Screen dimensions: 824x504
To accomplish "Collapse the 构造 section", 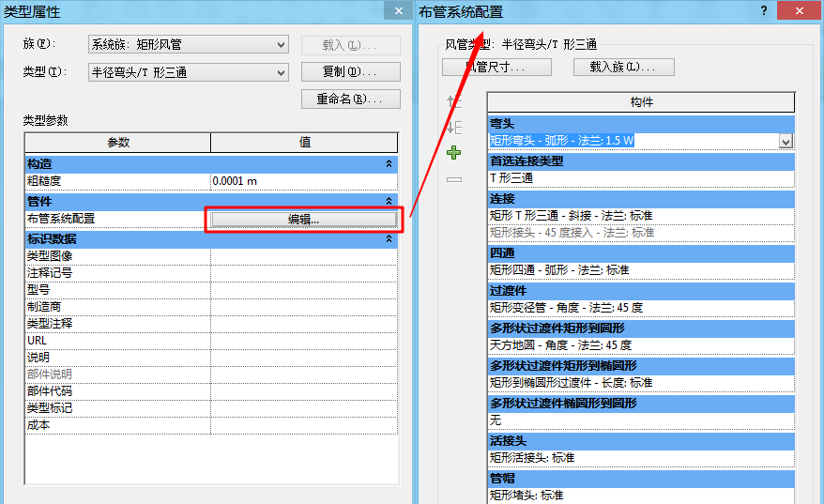I will tap(389, 164).
